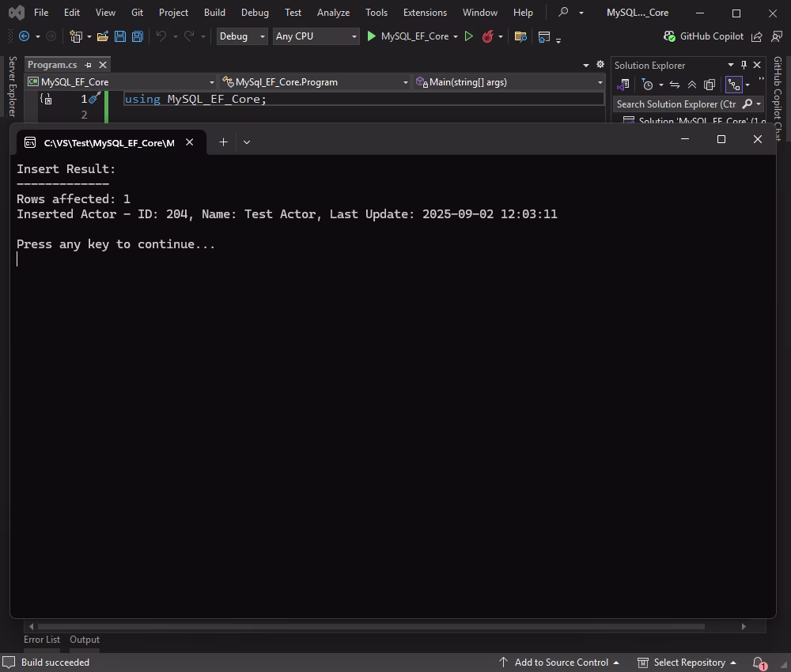This screenshot has width=791, height=672.
Task: Click the Hot Reload flame icon
Action: point(489,36)
